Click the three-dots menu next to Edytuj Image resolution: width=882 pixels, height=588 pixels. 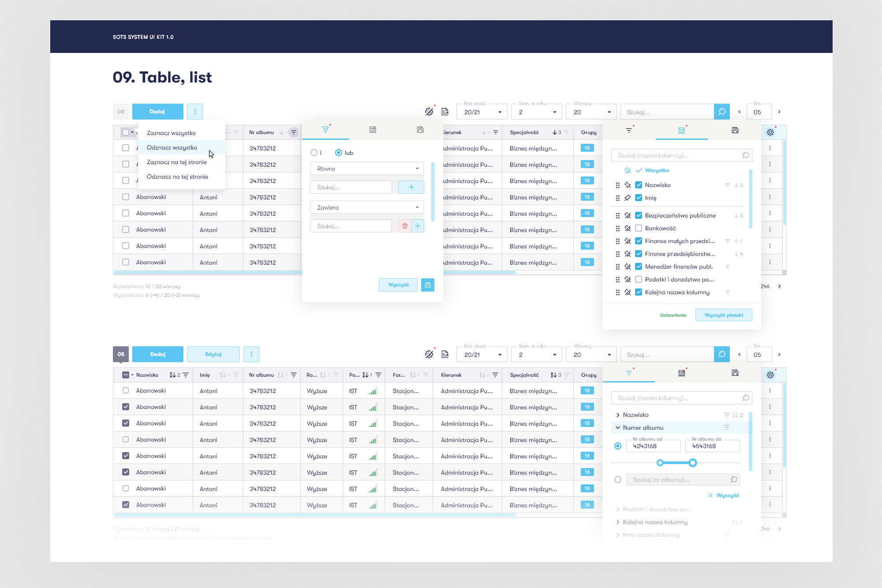[x=251, y=354]
